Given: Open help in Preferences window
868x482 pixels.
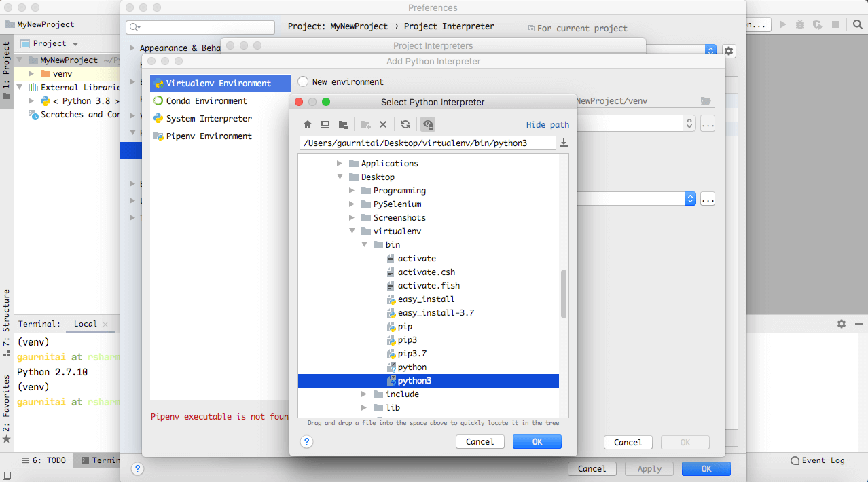Looking at the screenshot, I should [x=137, y=468].
